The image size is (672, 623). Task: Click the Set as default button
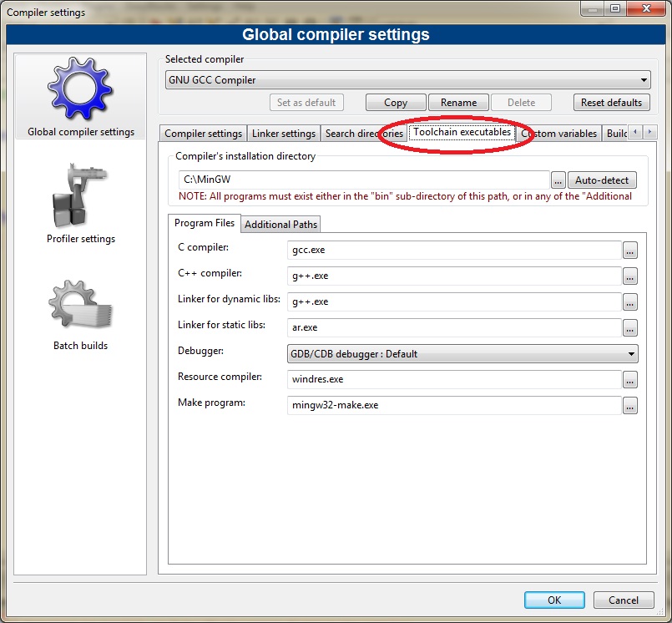coord(306,103)
